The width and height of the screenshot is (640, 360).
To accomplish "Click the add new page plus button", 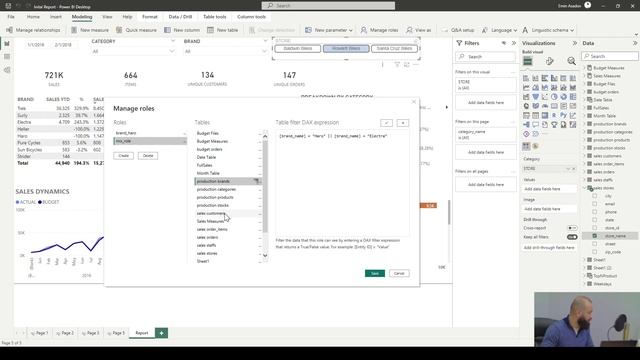I will tap(161, 333).
